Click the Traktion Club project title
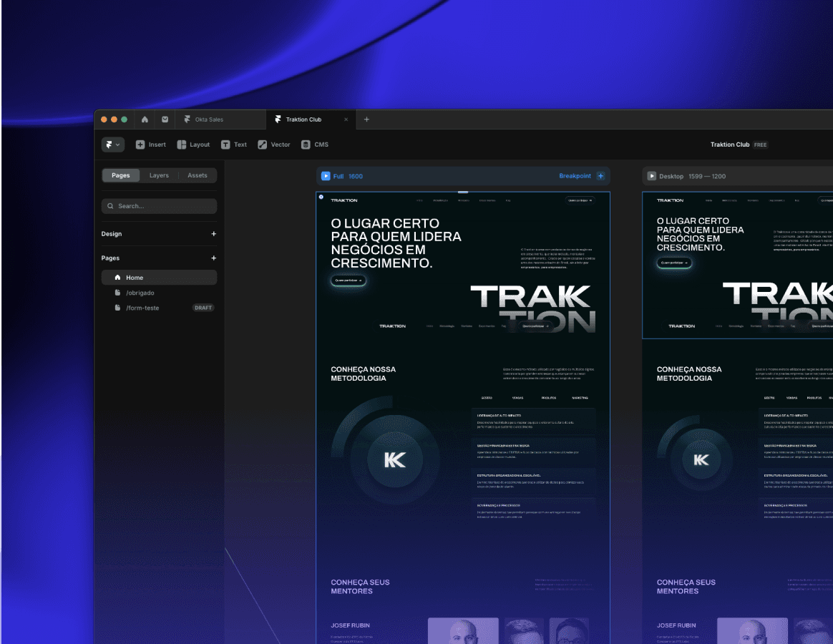 coord(730,145)
